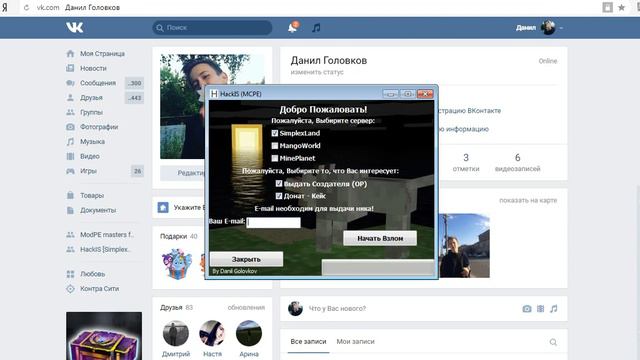This screenshot has height=360, width=640.
Task: Click icon beside Контра Сити app
Action: point(70,289)
